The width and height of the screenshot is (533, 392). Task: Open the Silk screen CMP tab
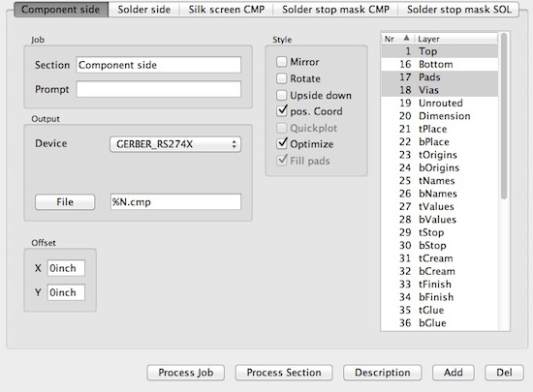227,10
